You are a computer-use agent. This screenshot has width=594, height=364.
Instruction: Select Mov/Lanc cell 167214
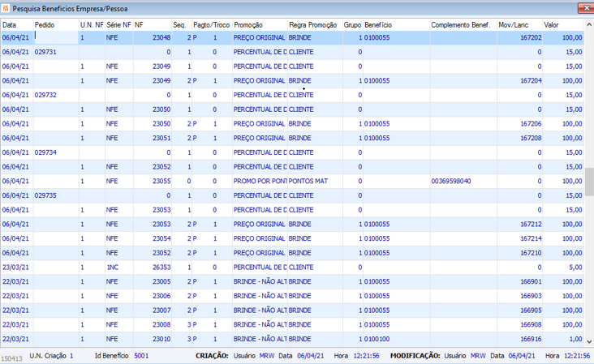(x=519, y=239)
